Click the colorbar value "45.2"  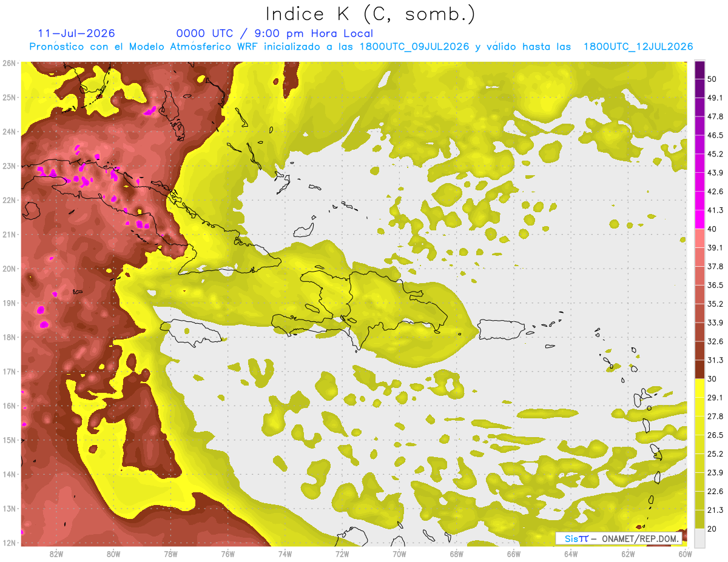point(715,154)
